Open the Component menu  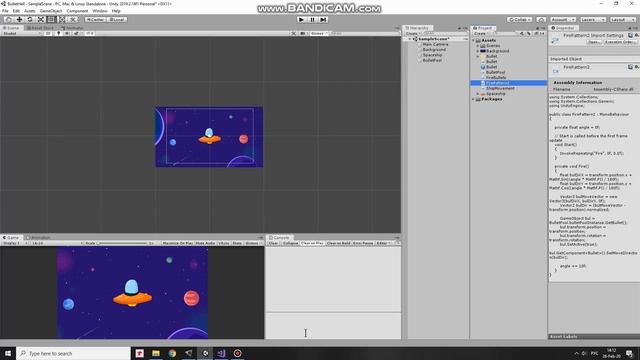[77, 11]
